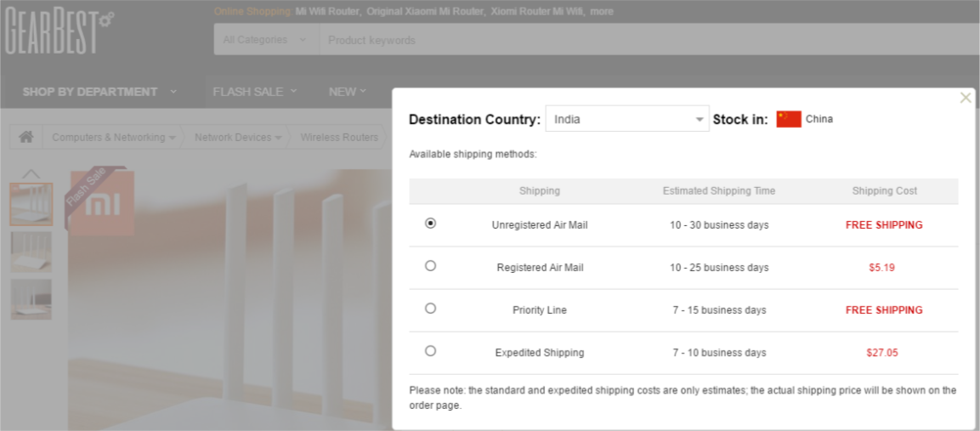Open the Destination Country dropdown
This screenshot has height=431, width=980.
[627, 119]
